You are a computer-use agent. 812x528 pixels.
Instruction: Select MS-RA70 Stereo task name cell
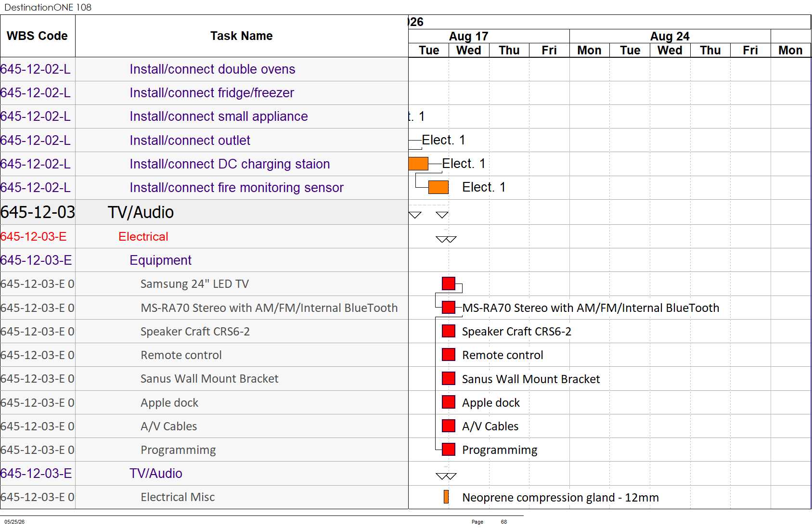pos(269,308)
